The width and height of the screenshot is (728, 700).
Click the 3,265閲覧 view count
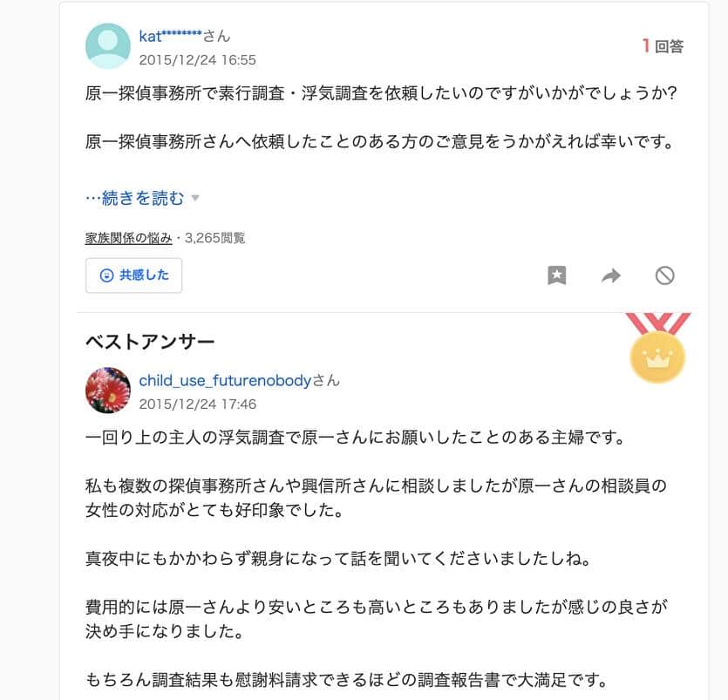tap(215, 237)
